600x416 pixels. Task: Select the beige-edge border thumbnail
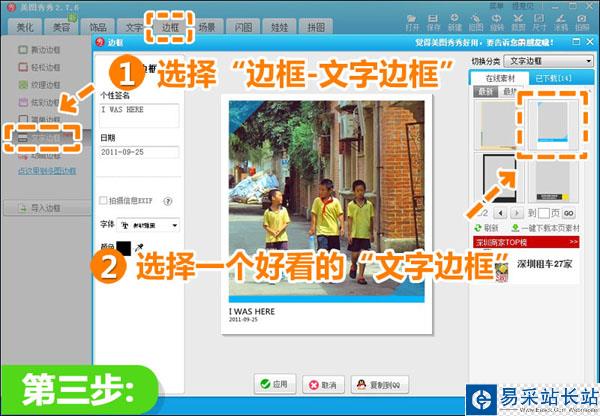pyautogui.click(x=498, y=125)
